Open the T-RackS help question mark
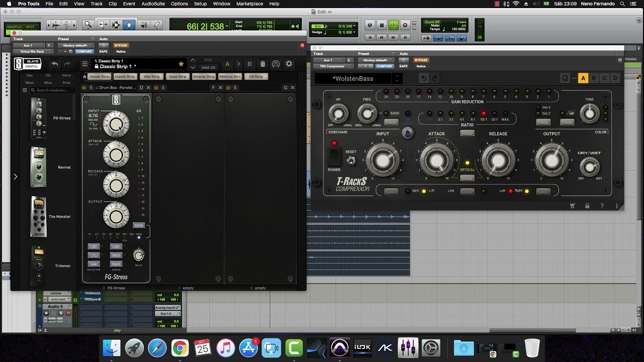This screenshot has width=644, height=362. pyautogui.click(x=602, y=206)
